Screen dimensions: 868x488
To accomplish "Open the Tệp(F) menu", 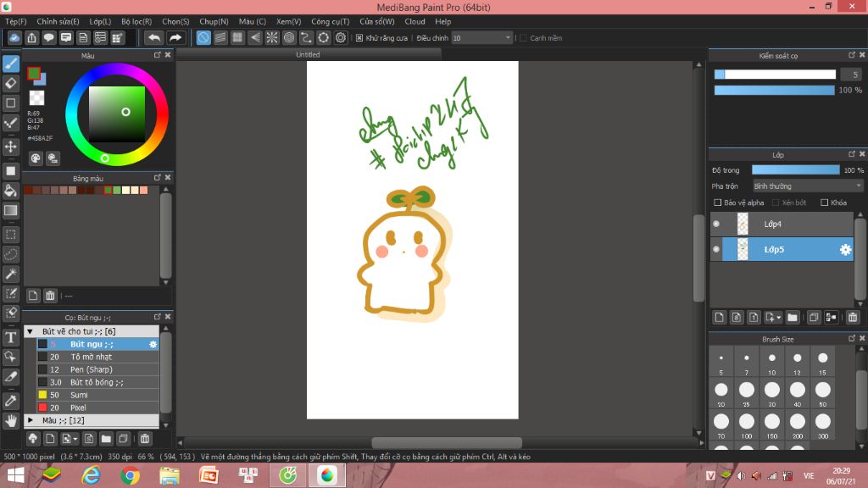I will 16,21.
